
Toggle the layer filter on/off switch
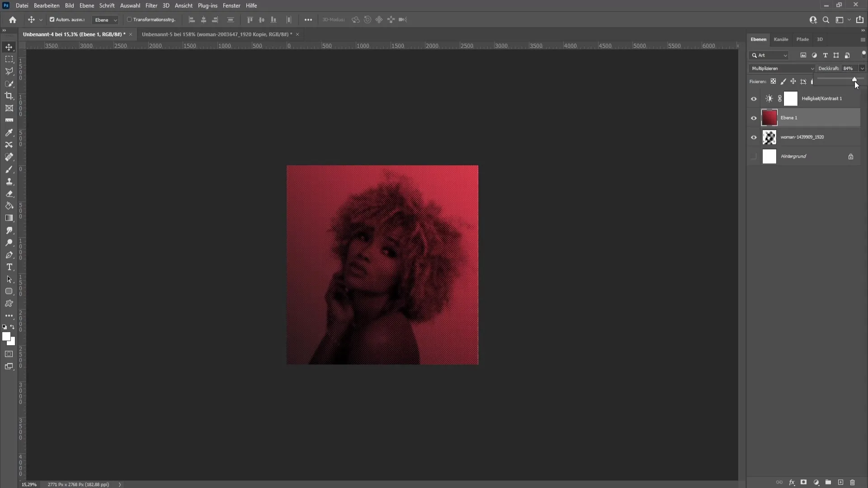863,54
